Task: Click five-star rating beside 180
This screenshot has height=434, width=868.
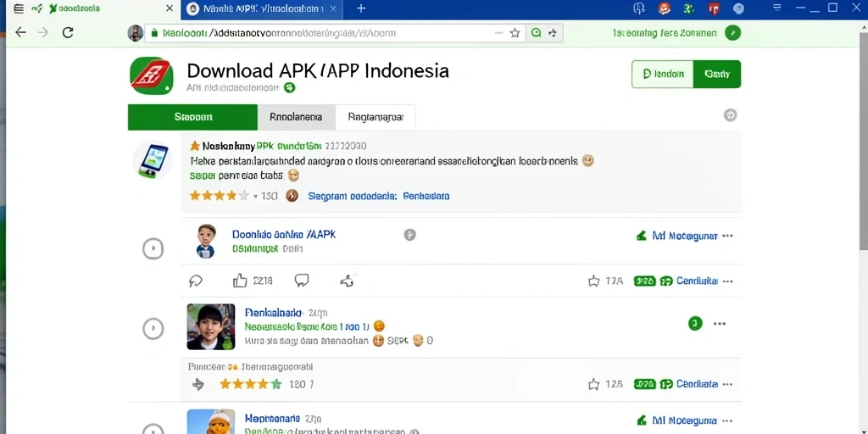Action: pos(251,384)
